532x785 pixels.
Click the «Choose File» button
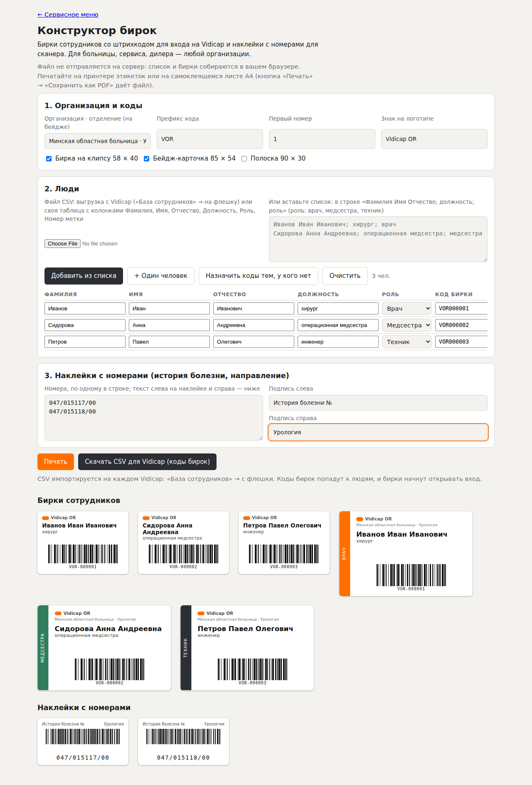pyautogui.click(x=62, y=244)
